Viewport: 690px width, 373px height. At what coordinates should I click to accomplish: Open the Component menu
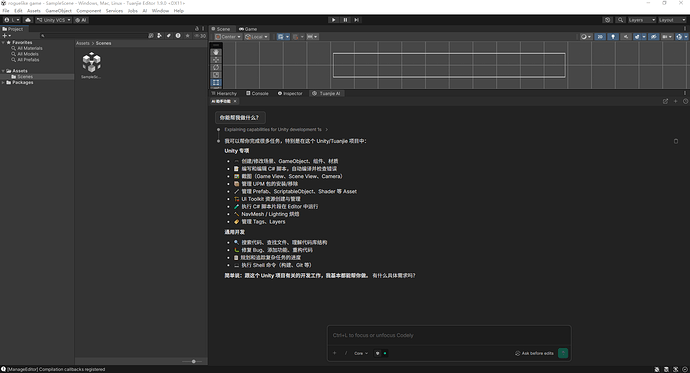click(88, 11)
